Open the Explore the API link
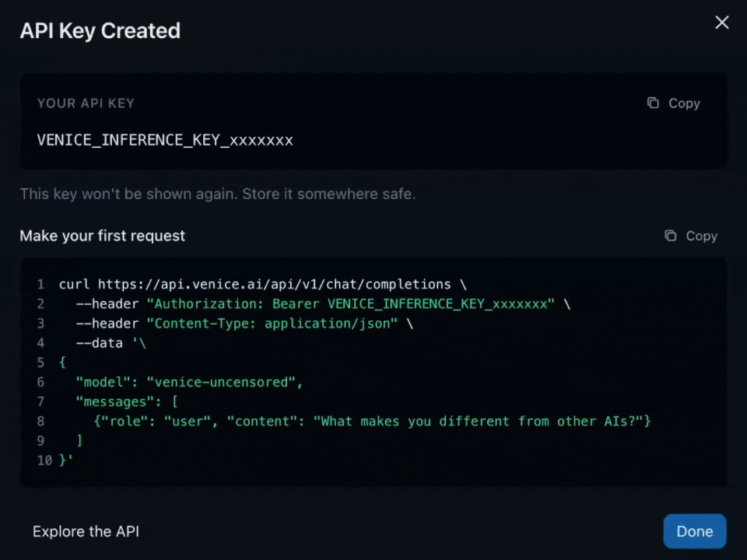The width and height of the screenshot is (747, 560). [86, 531]
